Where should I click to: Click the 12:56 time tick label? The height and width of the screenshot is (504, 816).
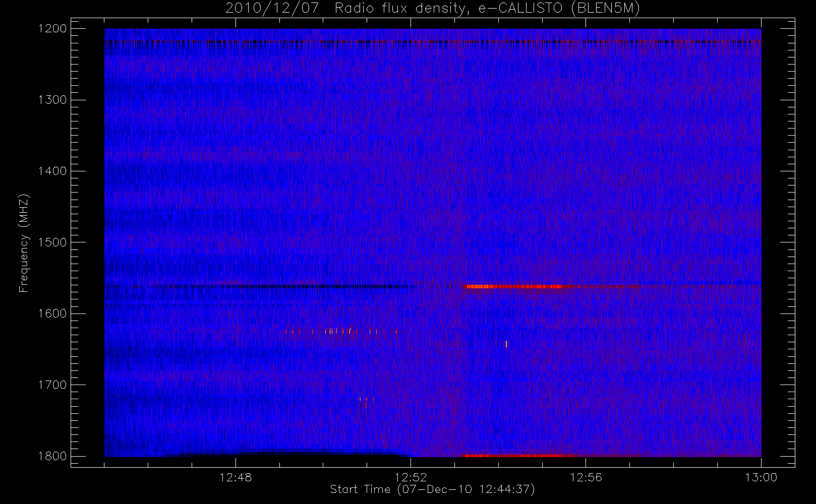tap(586, 477)
